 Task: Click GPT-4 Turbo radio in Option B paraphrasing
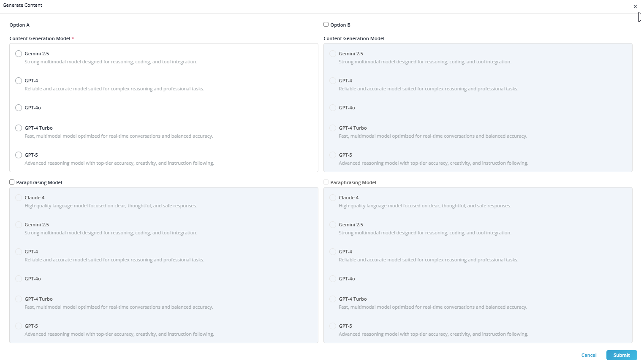pos(333,299)
